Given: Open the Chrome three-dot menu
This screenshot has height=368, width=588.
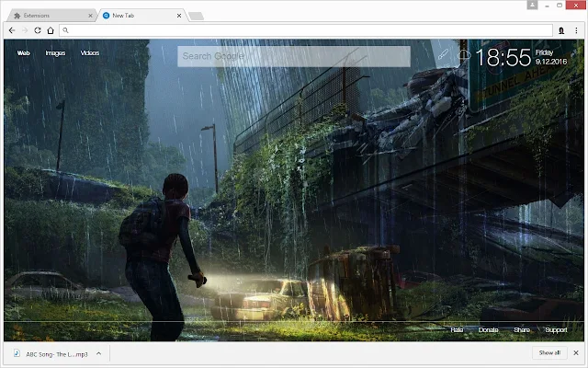Looking at the screenshot, I should pos(576,30).
